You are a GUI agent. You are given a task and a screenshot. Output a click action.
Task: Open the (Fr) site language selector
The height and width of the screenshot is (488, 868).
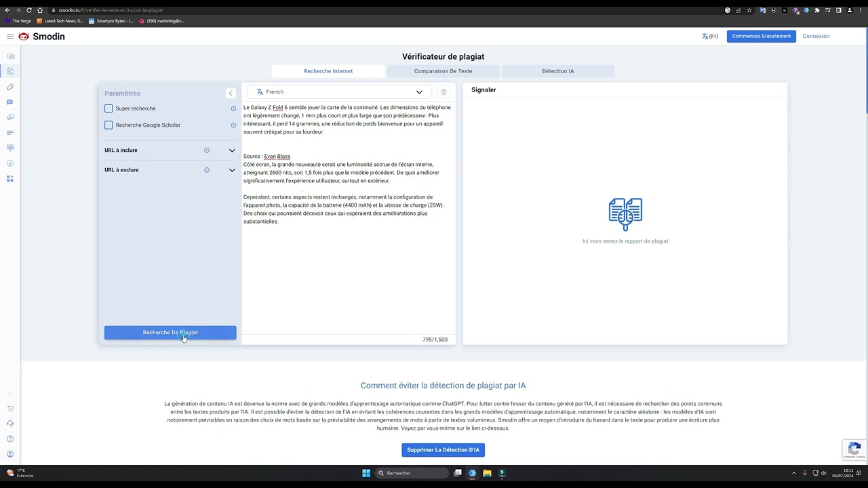point(710,37)
